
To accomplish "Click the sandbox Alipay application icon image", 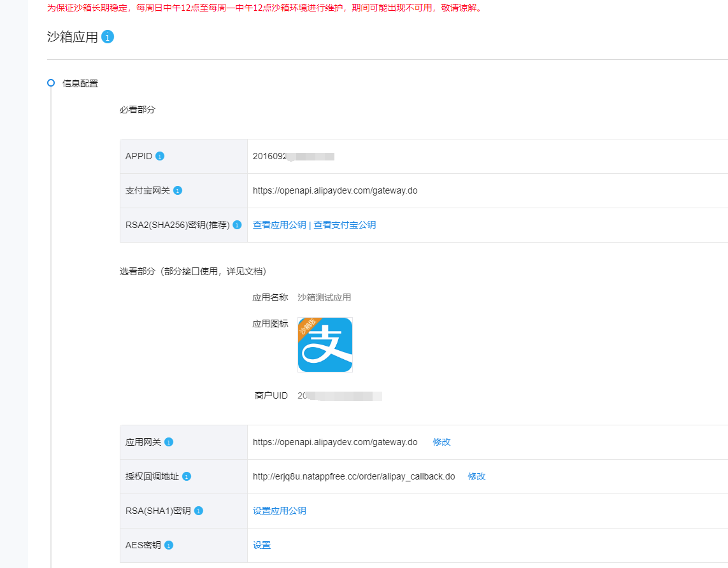I will (325, 344).
